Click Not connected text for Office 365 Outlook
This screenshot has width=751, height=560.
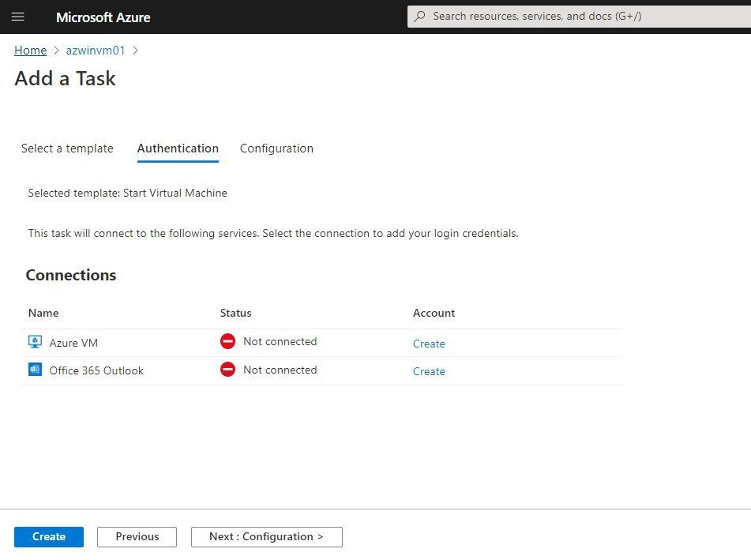click(x=280, y=370)
